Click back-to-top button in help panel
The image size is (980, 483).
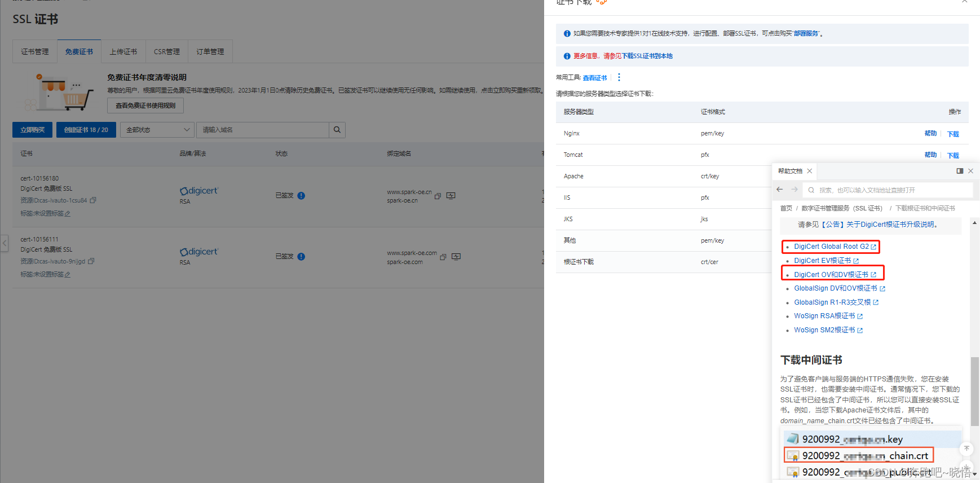[x=966, y=449]
